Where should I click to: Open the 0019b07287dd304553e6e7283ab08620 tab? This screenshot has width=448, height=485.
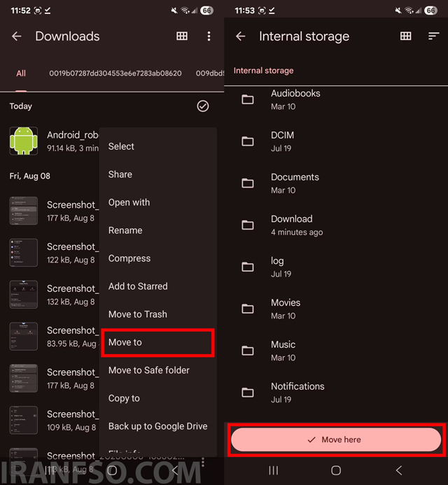click(115, 73)
